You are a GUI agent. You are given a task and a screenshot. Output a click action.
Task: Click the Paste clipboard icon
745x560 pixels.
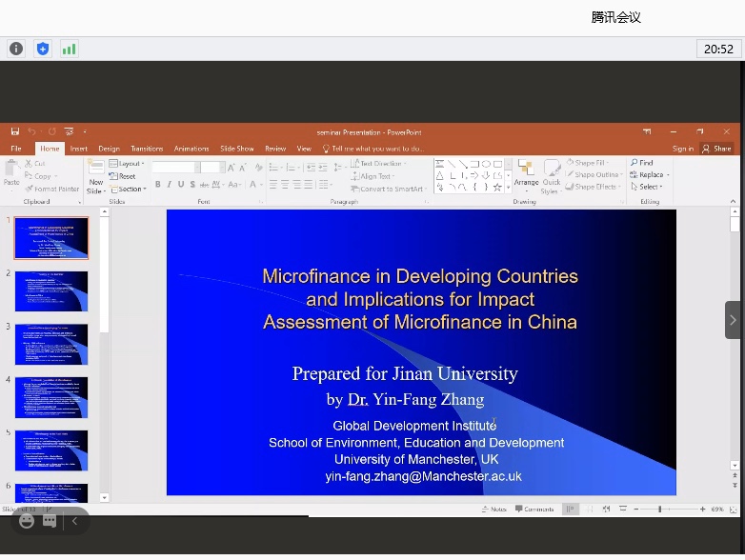pos(11,170)
